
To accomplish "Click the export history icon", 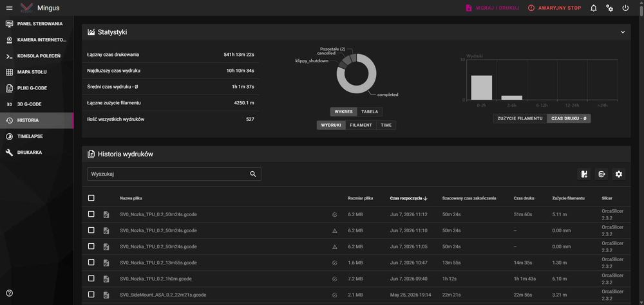I will [601, 174].
